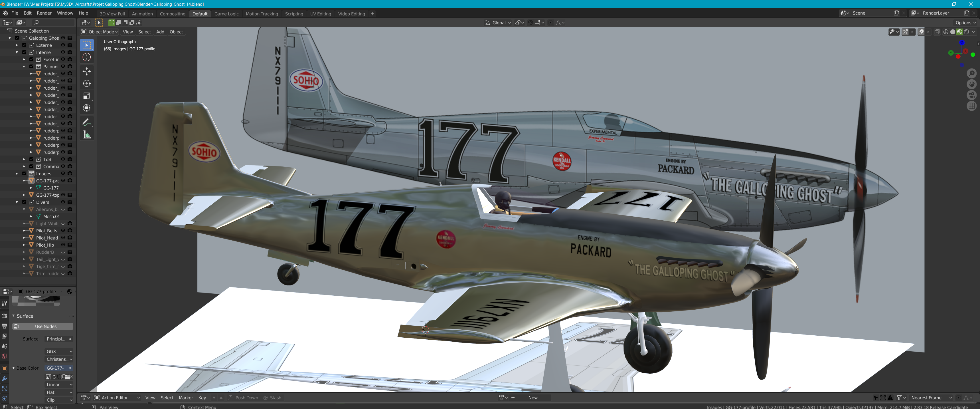Viewport: 980px width, 409px height.
Task: Switch to Material Preview shading
Action: pyautogui.click(x=959, y=32)
